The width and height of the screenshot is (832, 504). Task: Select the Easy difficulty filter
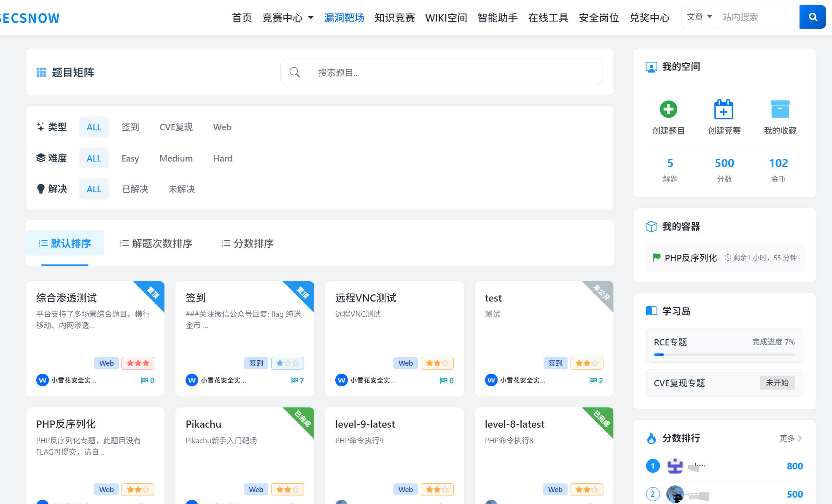tap(130, 158)
